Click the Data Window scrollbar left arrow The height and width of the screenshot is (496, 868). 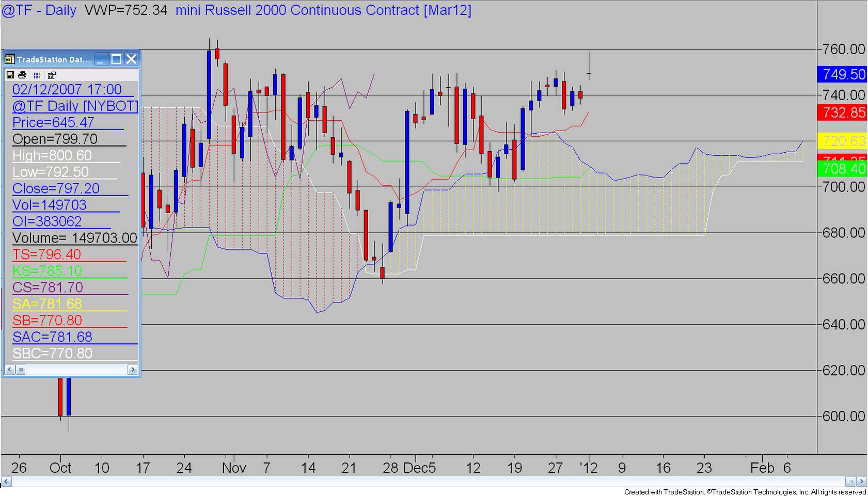(9, 370)
